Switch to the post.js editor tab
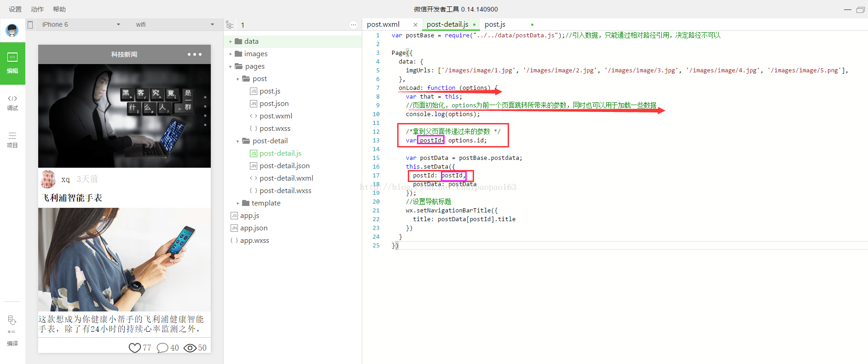868x364 pixels. point(495,24)
